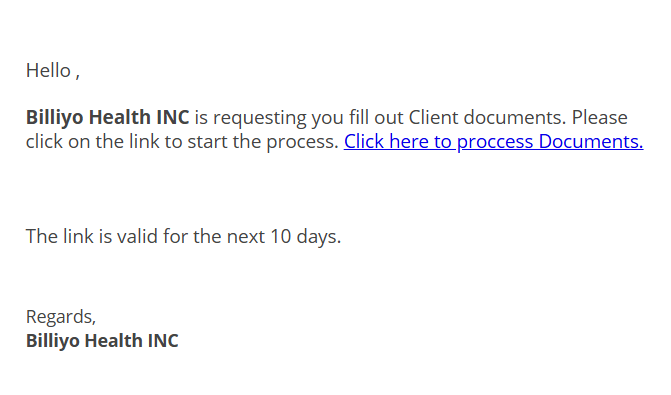Click the phrase "Client documents"
Image resolution: width=671 pixels, height=395 pixels.
(486, 118)
